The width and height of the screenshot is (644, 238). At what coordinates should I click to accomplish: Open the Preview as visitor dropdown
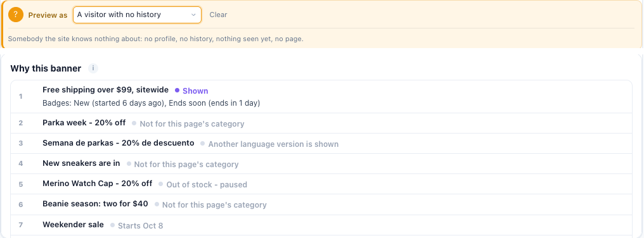(x=137, y=15)
